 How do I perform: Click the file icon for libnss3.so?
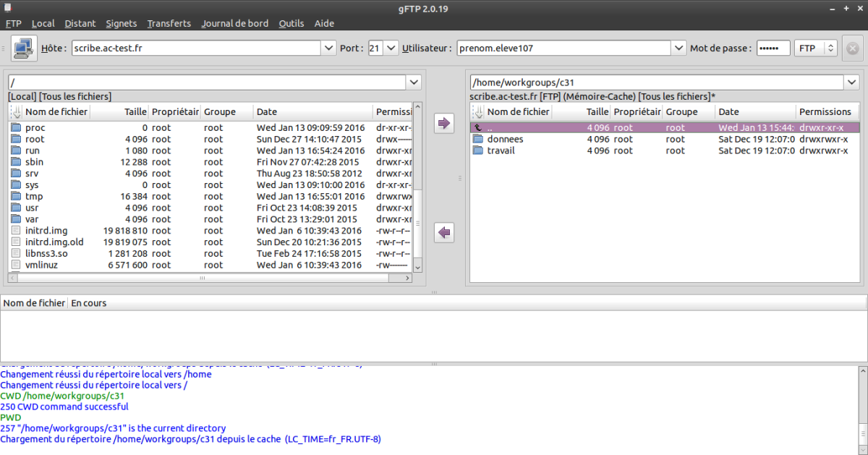pos(17,254)
